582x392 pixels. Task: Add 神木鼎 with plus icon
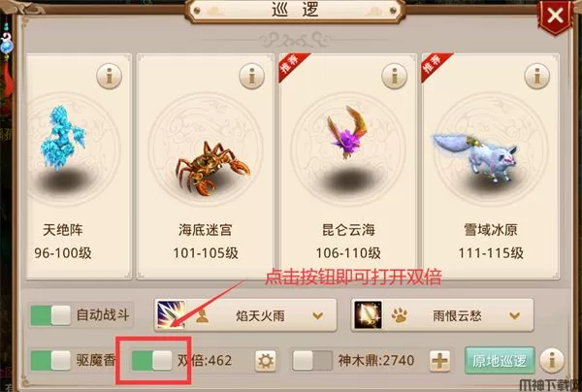[x=439, y=360]
